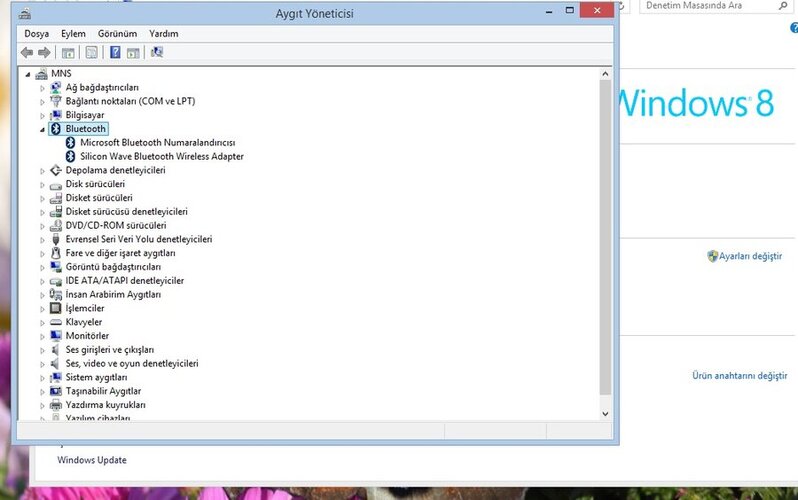Click the Back arrow toolbar icon
798x500 pixels.
coord(27,52)
